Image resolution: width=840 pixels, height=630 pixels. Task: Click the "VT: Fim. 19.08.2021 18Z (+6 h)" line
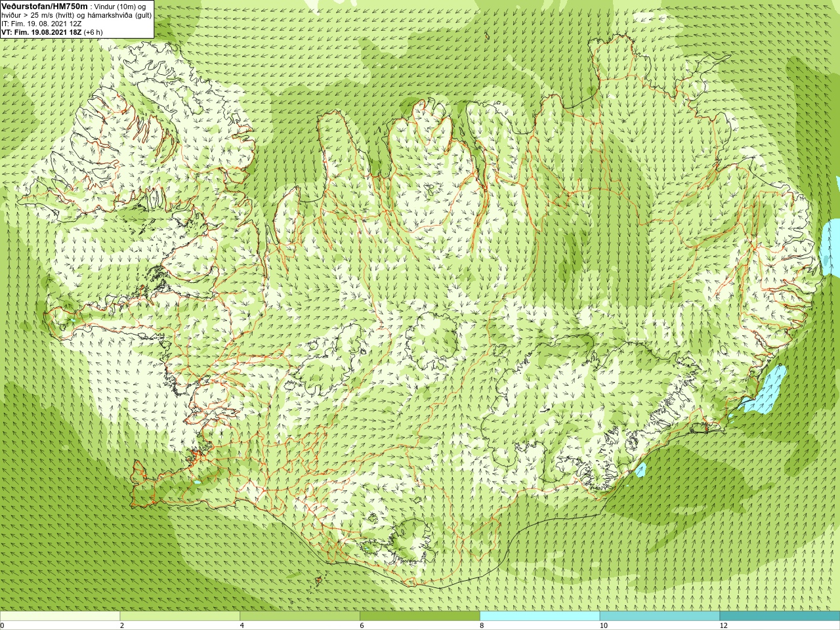pyautogui.click(x=52, y=32)
